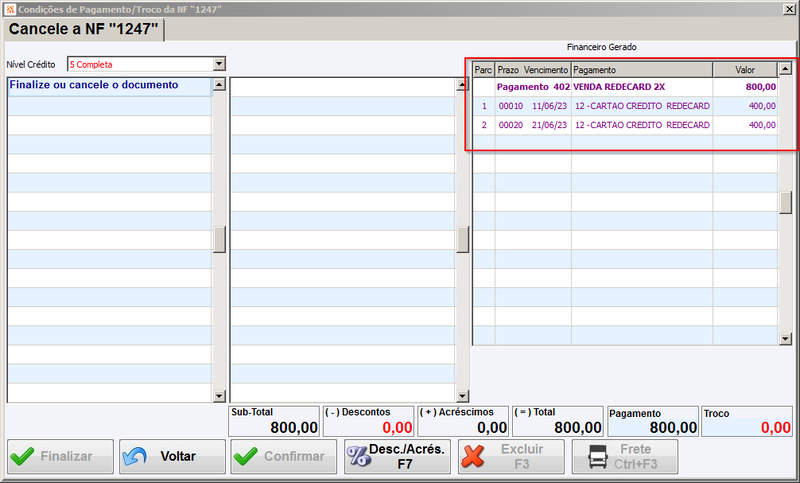Click the (-) Descontos value field
800x483 pixels.
tap(368, 421)
